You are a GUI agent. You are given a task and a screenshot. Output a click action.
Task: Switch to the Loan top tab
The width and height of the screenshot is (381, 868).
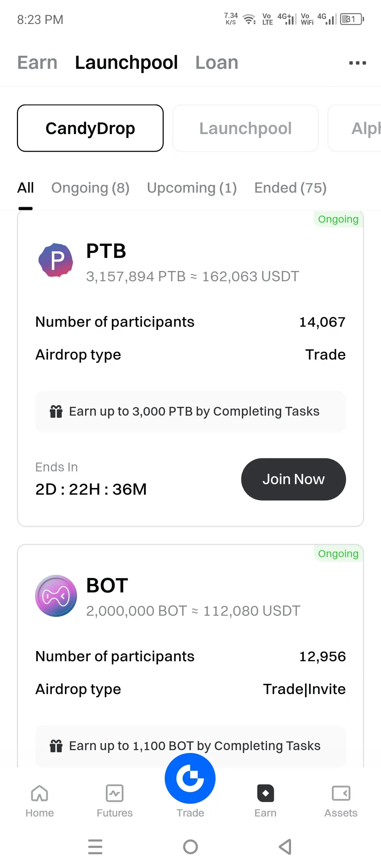217,63
